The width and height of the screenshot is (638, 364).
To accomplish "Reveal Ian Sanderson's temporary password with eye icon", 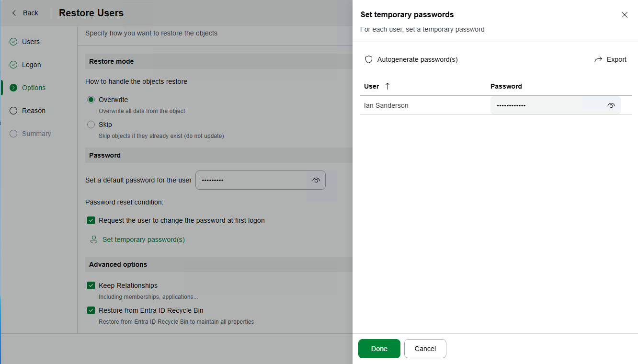I will [x=612, y=105].
